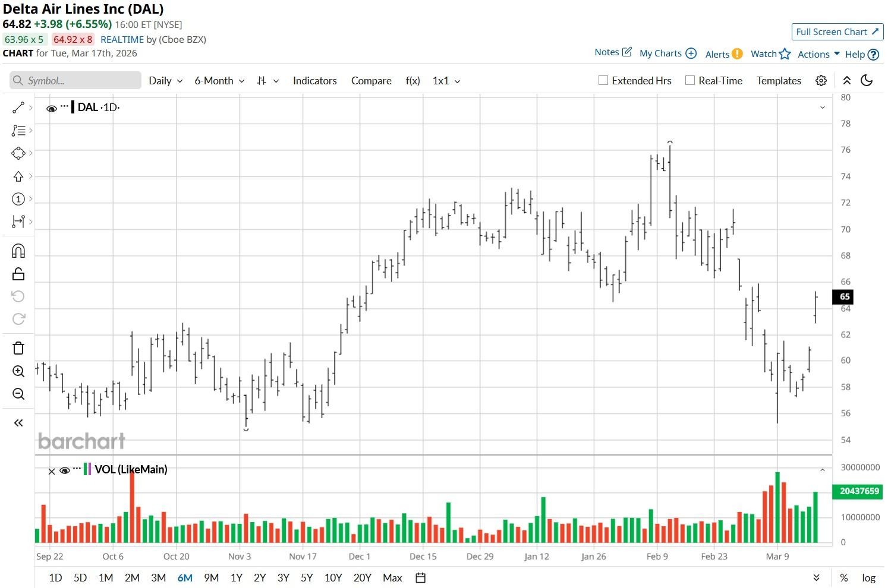This screenshot has height=588, width=888.
Task: Open VOL indicator options menu
Action: point(77,469)
